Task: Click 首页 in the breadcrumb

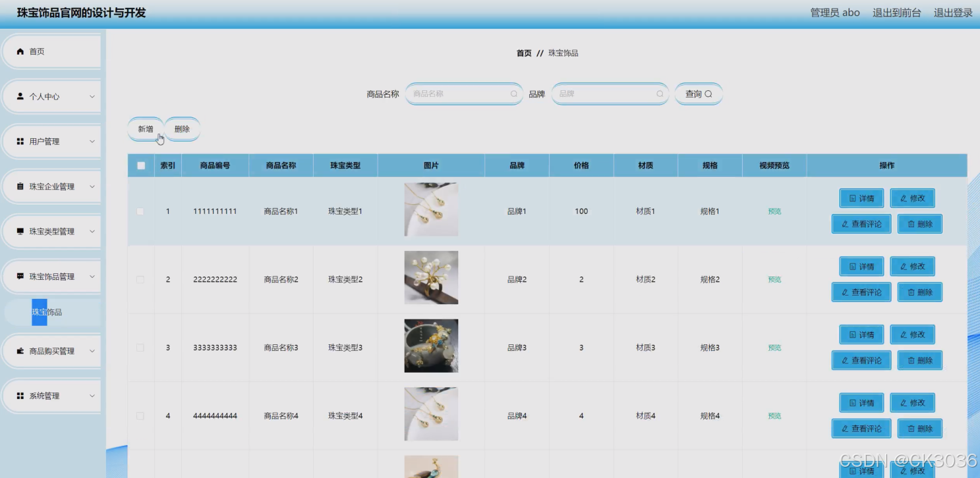Action: (x=524, y=53)
